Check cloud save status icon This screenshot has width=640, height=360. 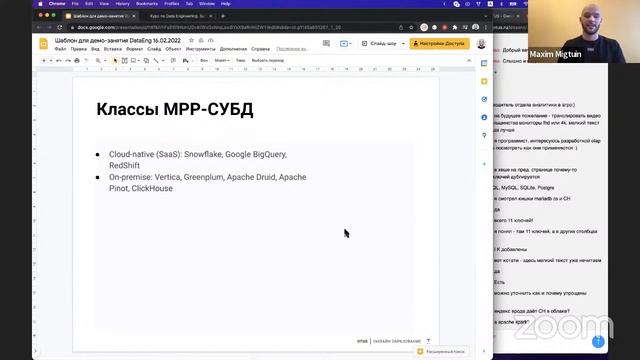[211, 40]
